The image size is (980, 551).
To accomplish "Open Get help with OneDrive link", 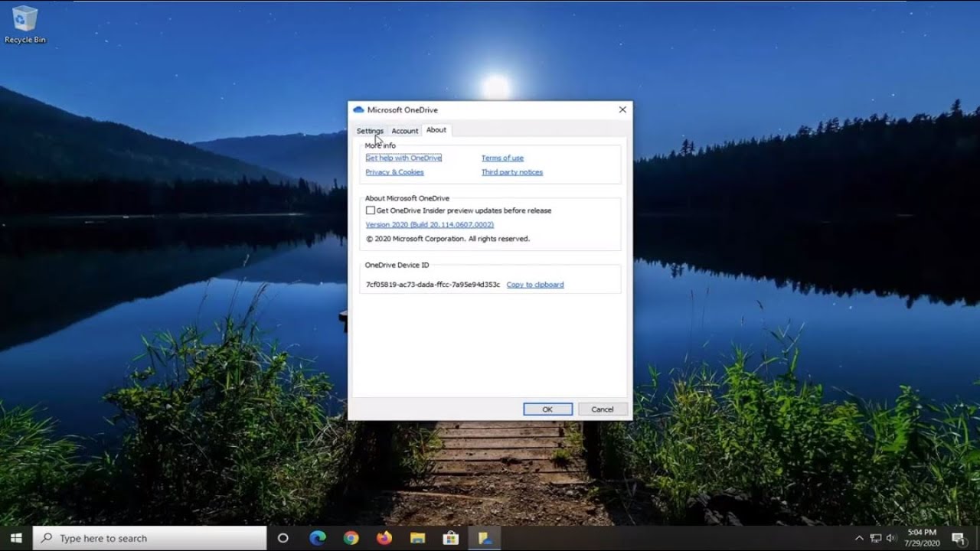I will [x=403, y=158].
